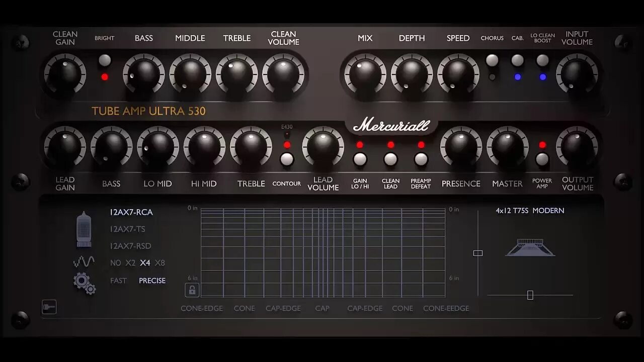Toggle the Contour button
Image resolution: width=644 pixels, height=362 pixels.
point(287,159)
